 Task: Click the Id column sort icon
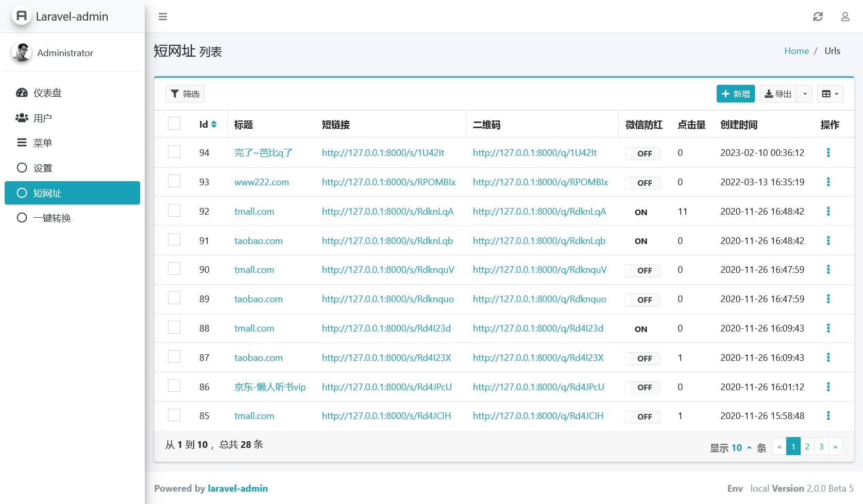(214, 125)
